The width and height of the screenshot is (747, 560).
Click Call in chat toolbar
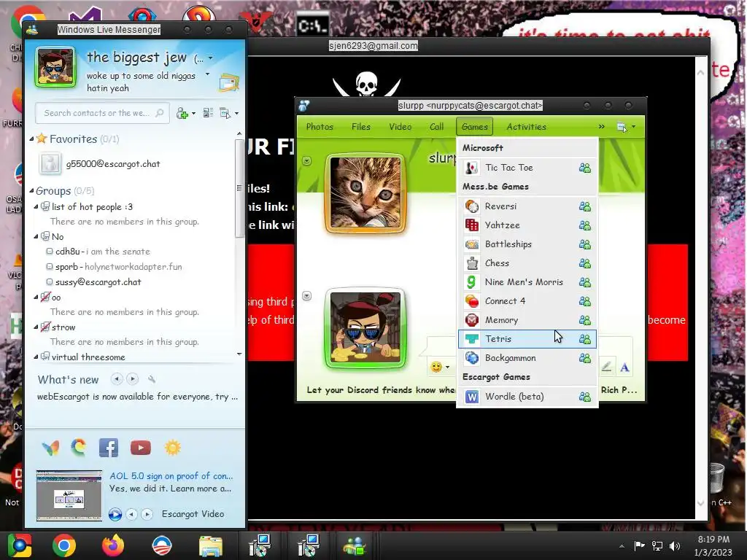[436, 127]
